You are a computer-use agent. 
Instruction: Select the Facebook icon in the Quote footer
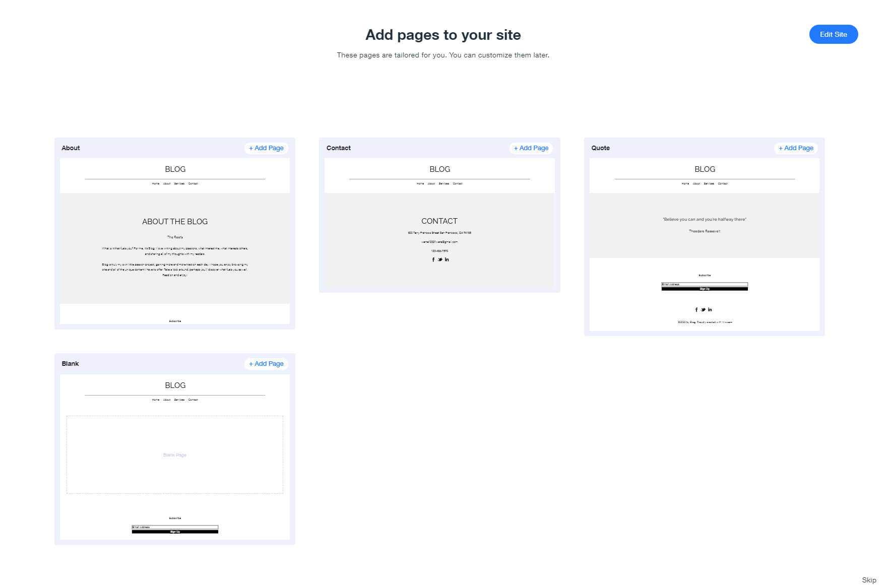(x=696, y=309)
